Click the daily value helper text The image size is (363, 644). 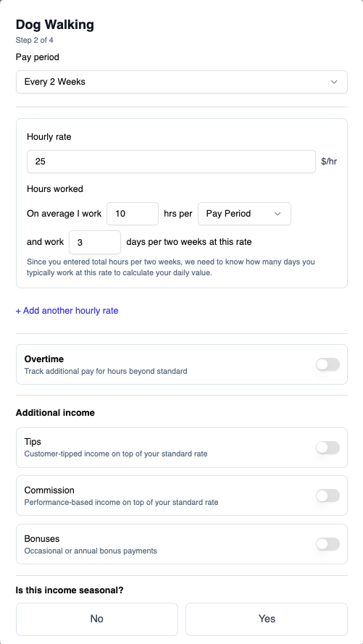click(171, 267)
